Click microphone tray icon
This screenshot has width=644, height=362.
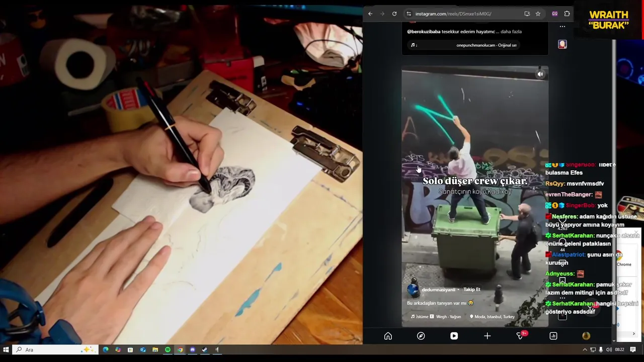click(601, 349)
